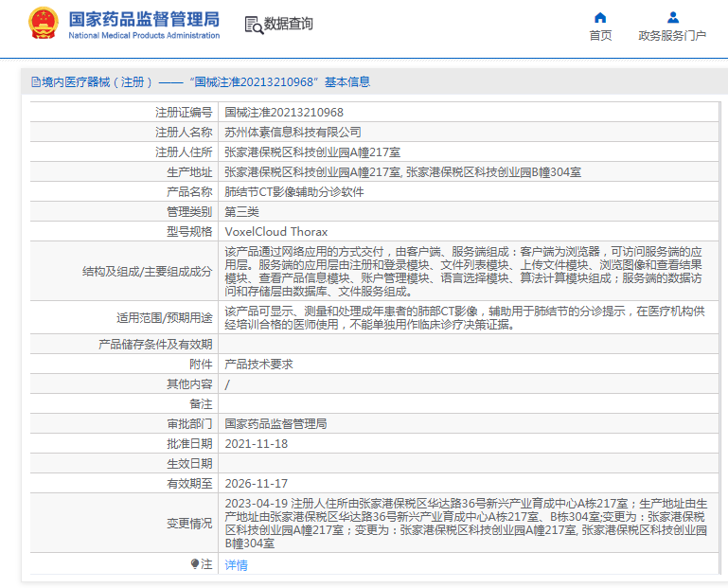
Task: Click the 批准日期 row label
Action: [x=189, y=443]
